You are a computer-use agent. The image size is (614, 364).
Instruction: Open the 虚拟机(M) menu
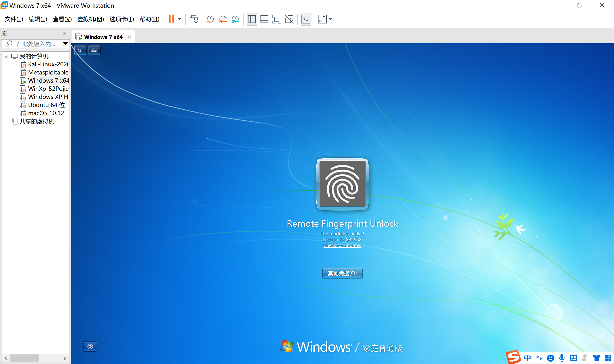pos(90,19)
